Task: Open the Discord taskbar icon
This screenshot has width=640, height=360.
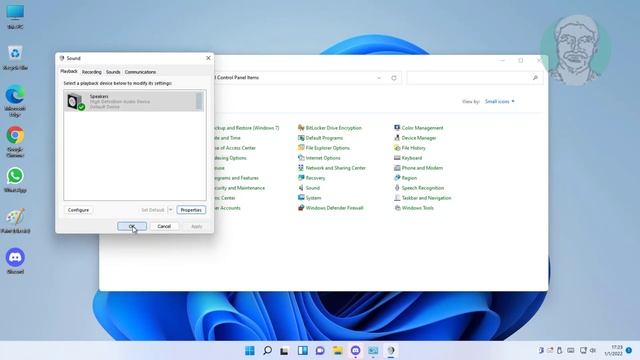Action: pyautogui.click(x=356, y=350)
